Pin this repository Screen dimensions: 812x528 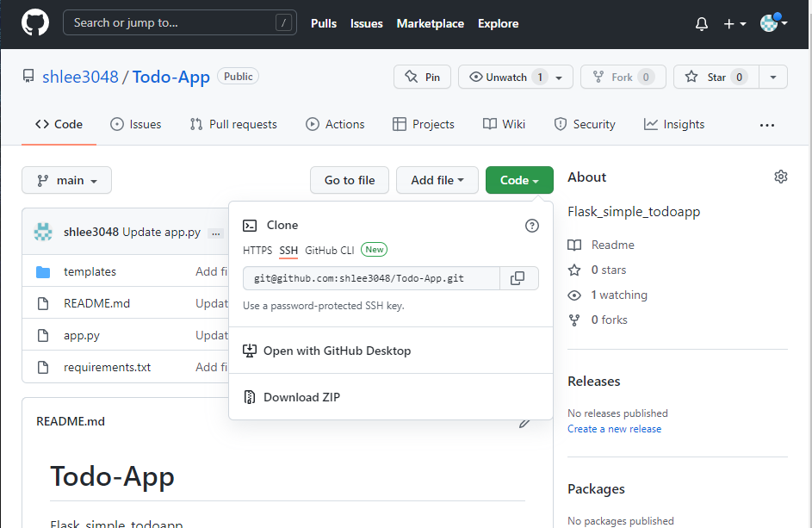click(x=422, y=77)
